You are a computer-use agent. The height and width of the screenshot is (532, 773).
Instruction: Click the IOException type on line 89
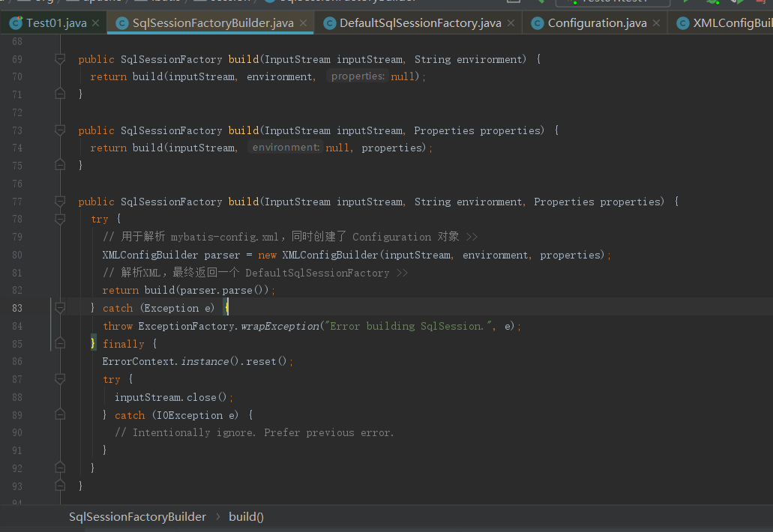tap(189, 415)
